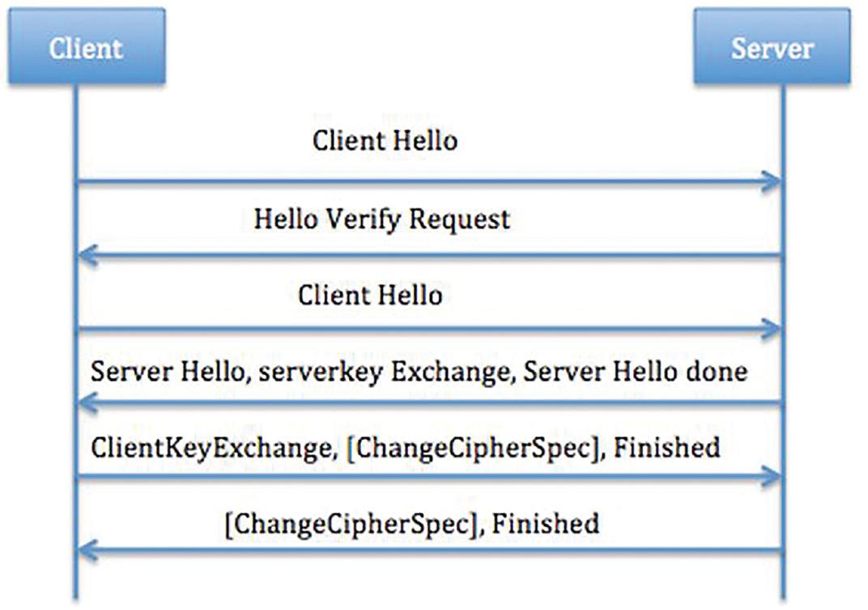This screenshot has width=868, height=610.
Task: Click '[ChangeCipherSpec]' in the ClientKeyExchange message
Action: point(472,447)
